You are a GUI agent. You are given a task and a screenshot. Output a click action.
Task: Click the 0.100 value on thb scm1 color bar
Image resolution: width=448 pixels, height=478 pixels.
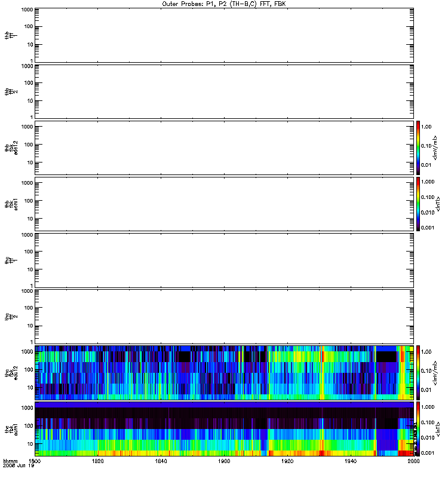point(428,197)
